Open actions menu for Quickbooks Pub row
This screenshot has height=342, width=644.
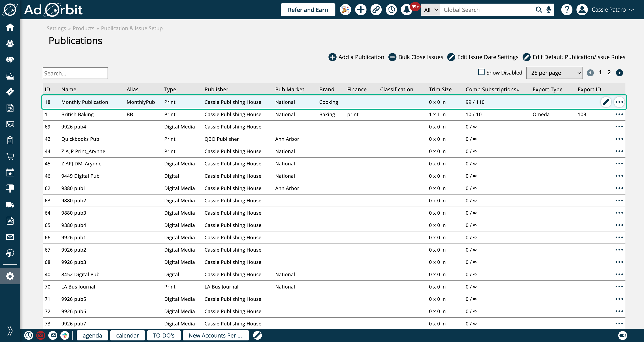tap(619, 139)
